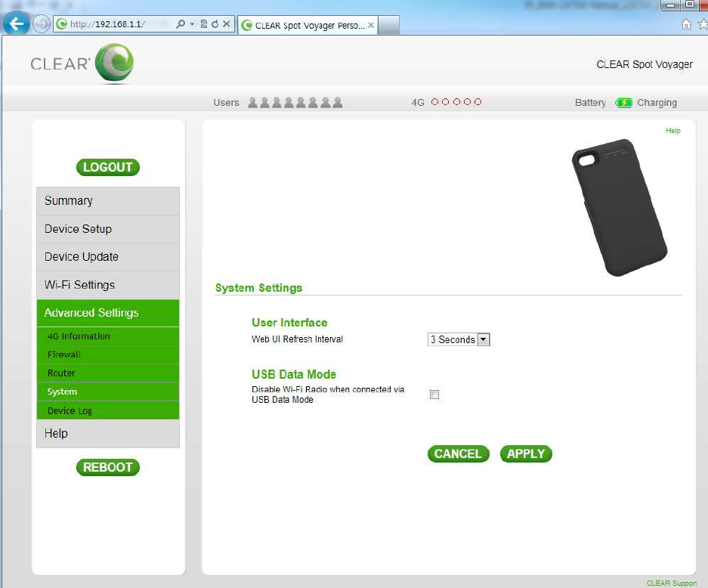Open the Device Setup menu item
The height and width of the screenshot is (588, 708).
point(108,229)
